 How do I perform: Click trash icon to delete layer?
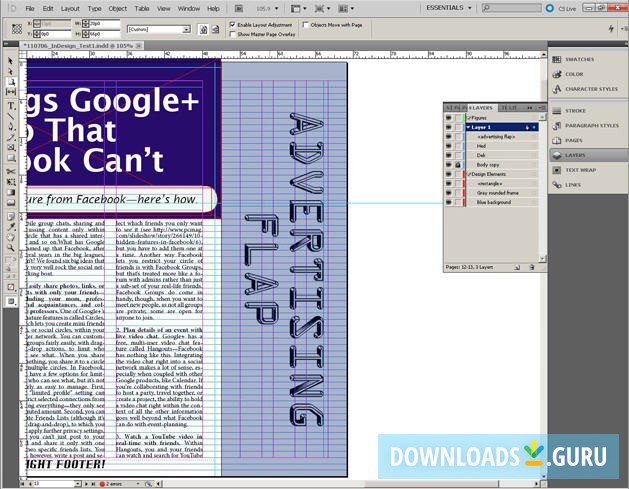532,268
